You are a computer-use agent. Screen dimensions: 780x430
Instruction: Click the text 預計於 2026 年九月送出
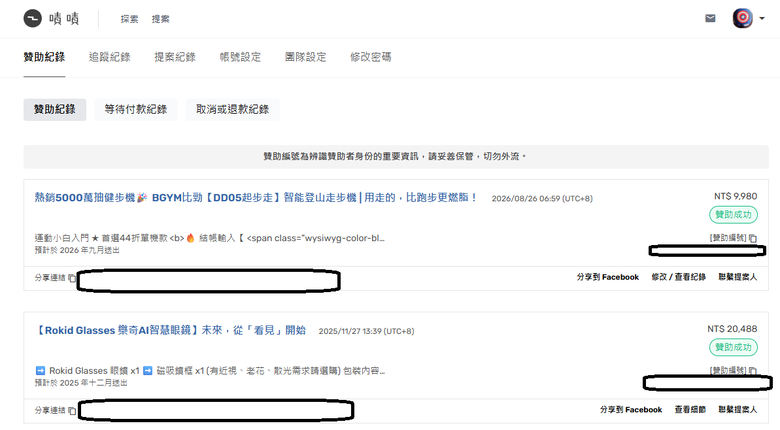pos(77,250)
